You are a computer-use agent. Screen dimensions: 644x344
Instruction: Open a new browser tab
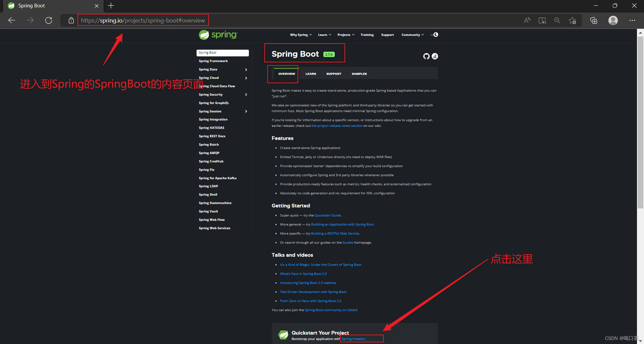pos(111,6)
